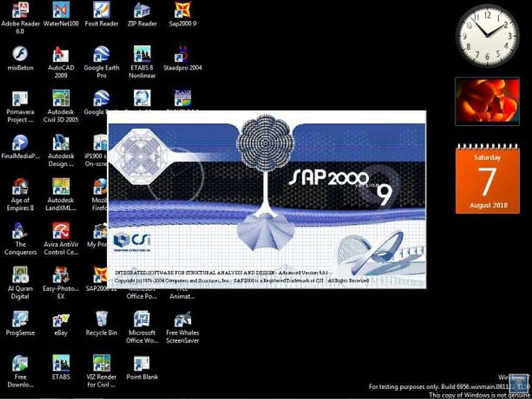Click the Point Blank desktop icon
This screenshot has height=399, width=532.
(x=142, y=368)
